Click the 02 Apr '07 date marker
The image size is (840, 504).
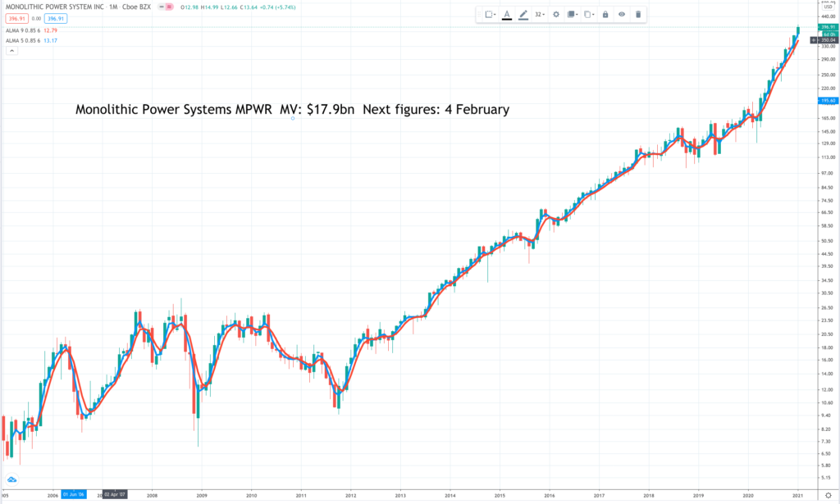(115, 494)
